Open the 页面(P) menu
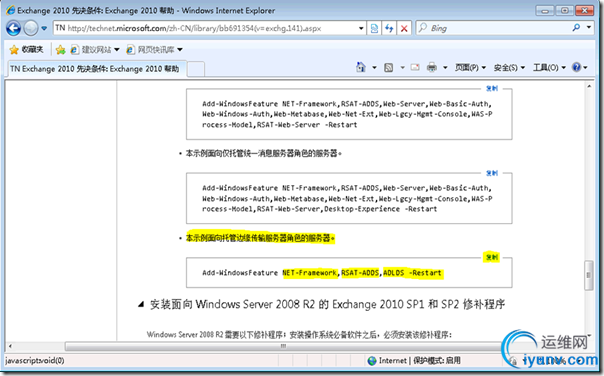Screen dimensions: 604x376 click(x=470, y=68)
